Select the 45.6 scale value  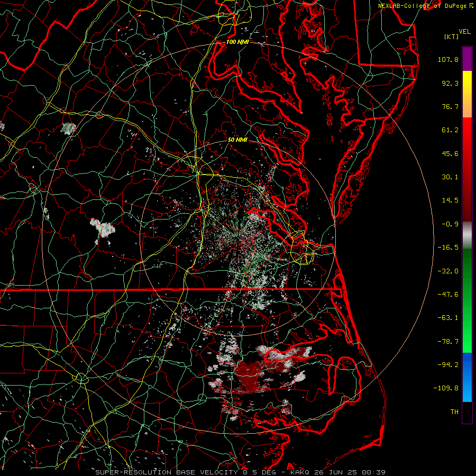[450, 153]
